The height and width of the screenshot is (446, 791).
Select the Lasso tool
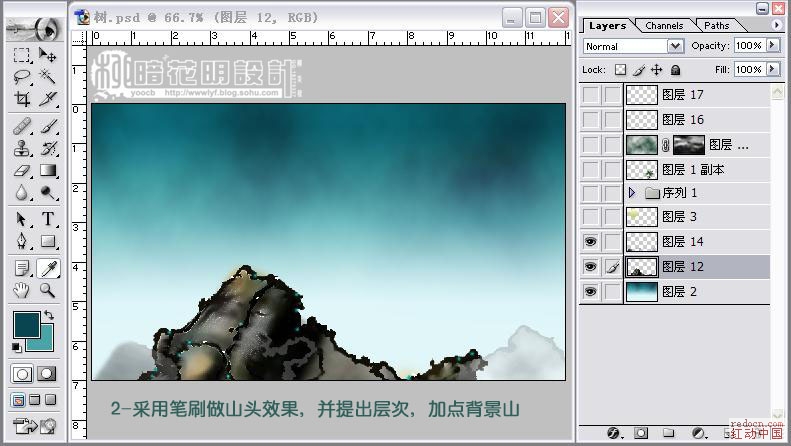[22, 77]
